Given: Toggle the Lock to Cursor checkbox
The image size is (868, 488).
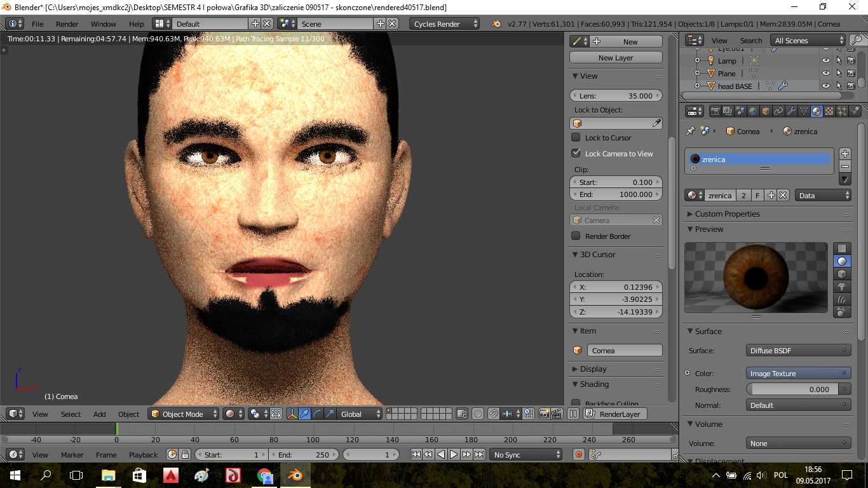Looking at the screenshot, I should (x=576, y=137).
